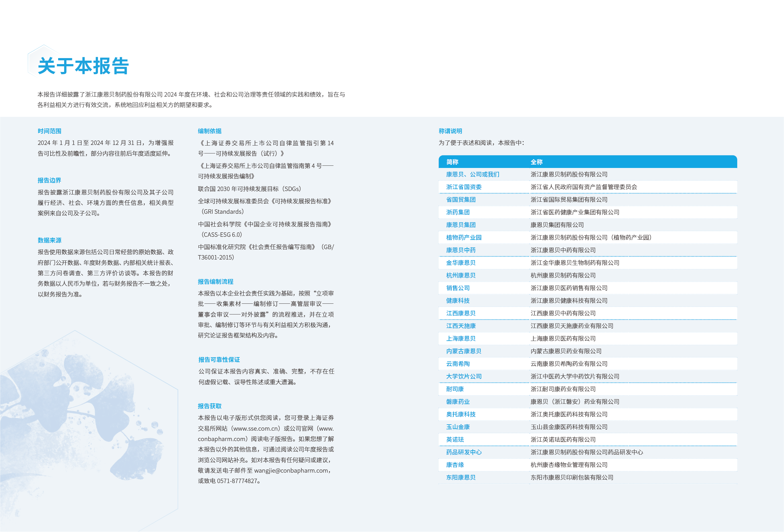The image size is (784, 532).
Task: Select the abbreviation 药品研发中心
Action: click(x=464, y=452)
